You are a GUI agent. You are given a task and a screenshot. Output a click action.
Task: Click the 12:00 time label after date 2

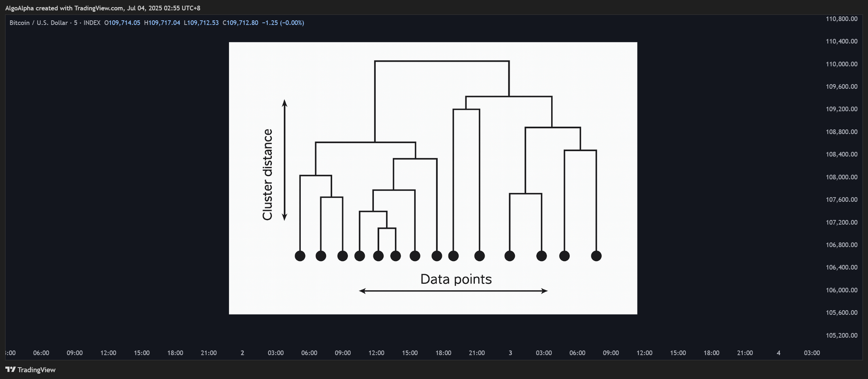[376, 353]
